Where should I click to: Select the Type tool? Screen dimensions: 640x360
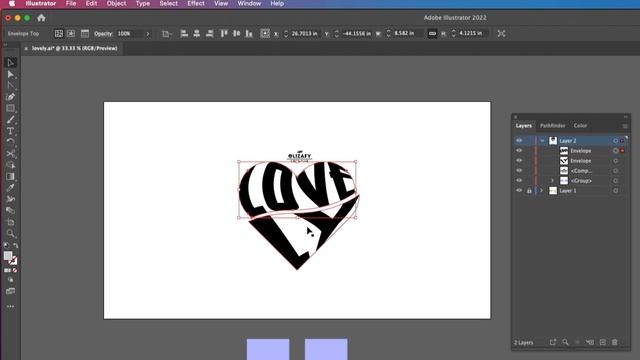[x=11, y=131]
